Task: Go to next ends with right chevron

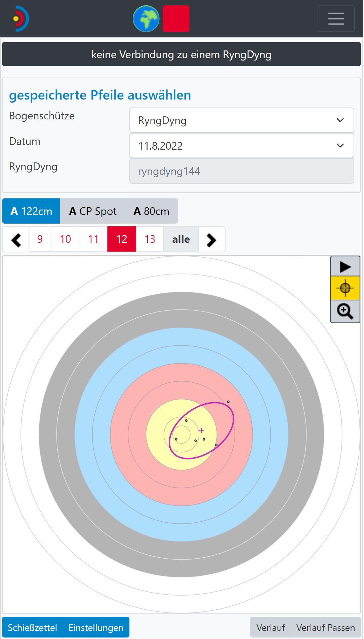Action: [211, 240]
